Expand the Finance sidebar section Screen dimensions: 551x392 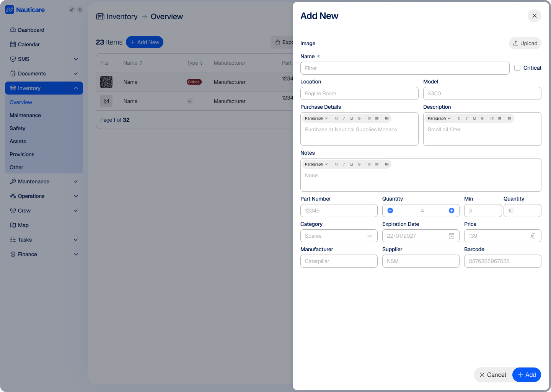point(44,254)
